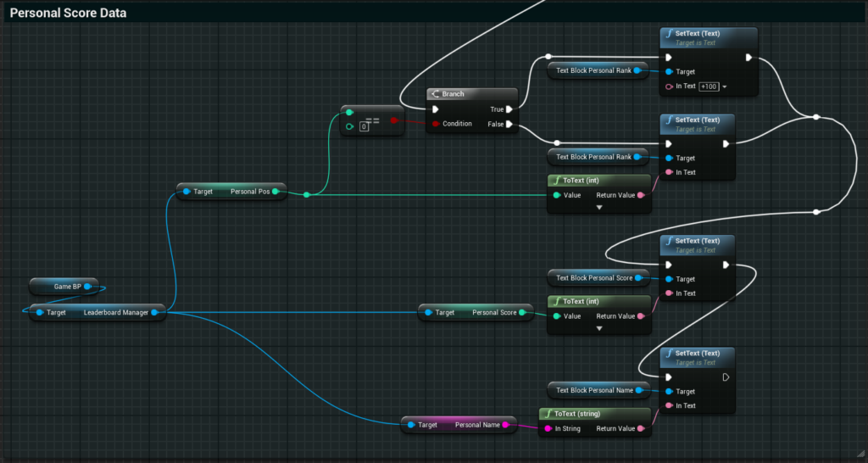The width and height of the screenshot is (868, 463).
Task: Click the magenta output pin on Personal Name
Action: [505, 425]
